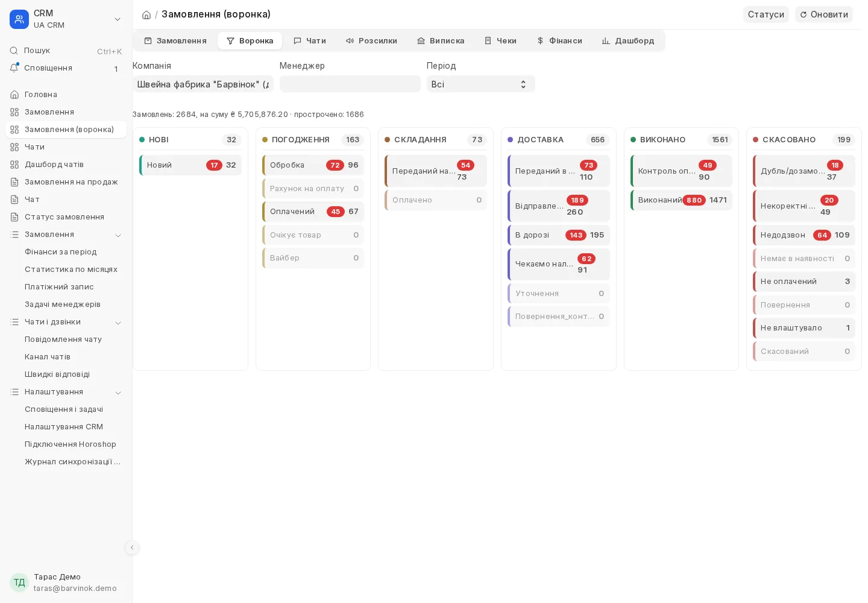The height and width of the screenshot is (603, 868).
Task: Click the user email taras@barvinok.demo
Action: point(75,589)
